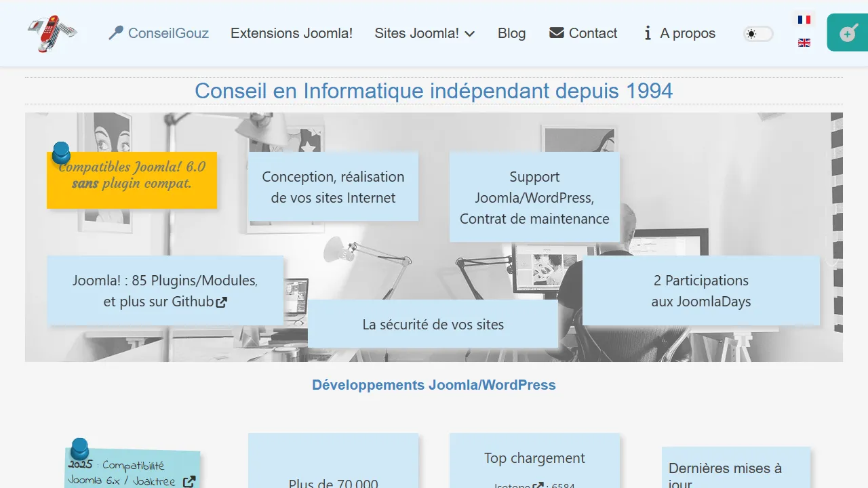
Task: Click the ConseilGouz site logo
Action: 51,33
